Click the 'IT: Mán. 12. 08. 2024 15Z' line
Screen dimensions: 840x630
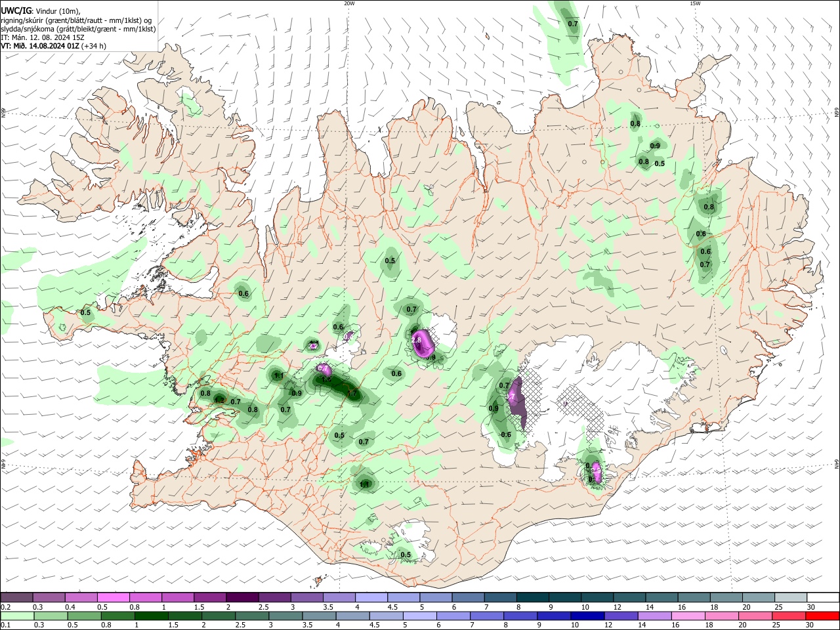coord(42,37)
